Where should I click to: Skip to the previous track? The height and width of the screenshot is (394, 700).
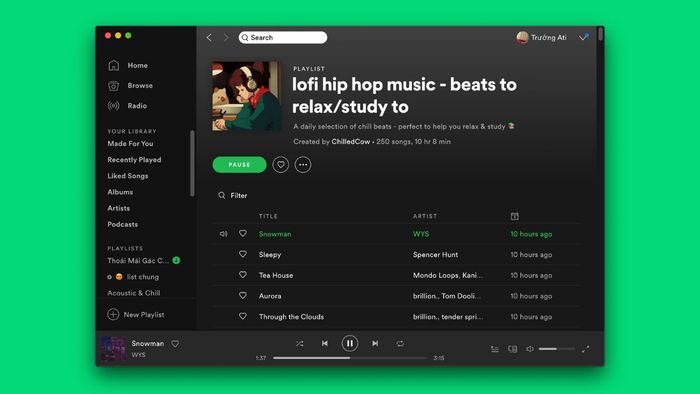(x=325, y=344)
